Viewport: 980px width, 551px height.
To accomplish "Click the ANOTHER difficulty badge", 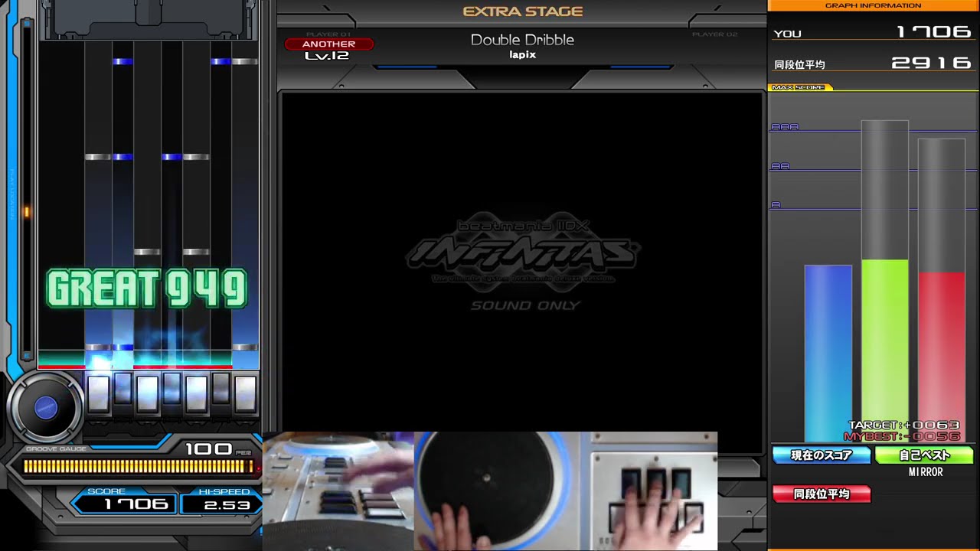I will tap(328, 44).
